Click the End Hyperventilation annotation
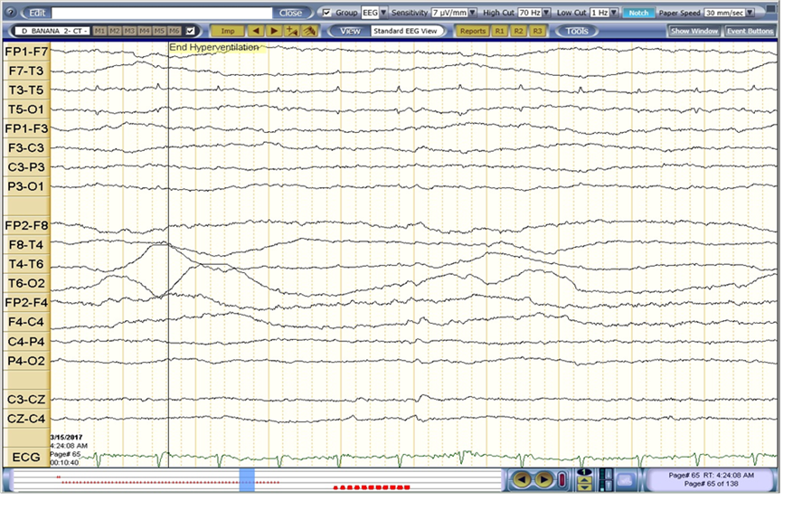The image size is (812, 520). pos(214,47)
